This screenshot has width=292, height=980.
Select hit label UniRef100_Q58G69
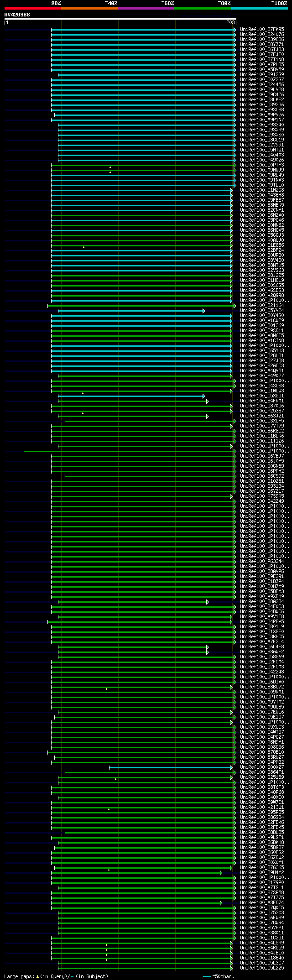(262, 657)
